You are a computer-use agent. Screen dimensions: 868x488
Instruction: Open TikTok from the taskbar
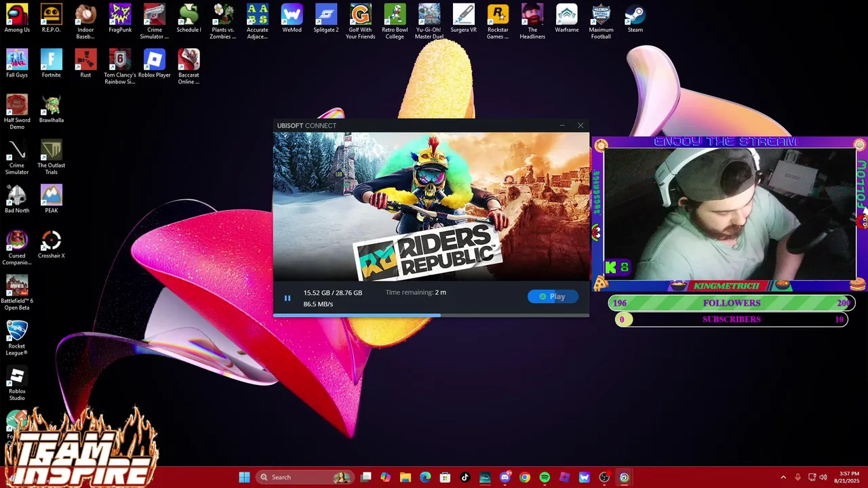[465, 477]
